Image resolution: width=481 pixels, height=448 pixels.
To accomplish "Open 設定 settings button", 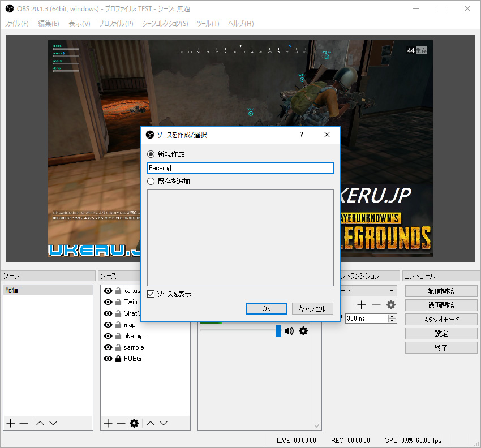I will 441,333.
